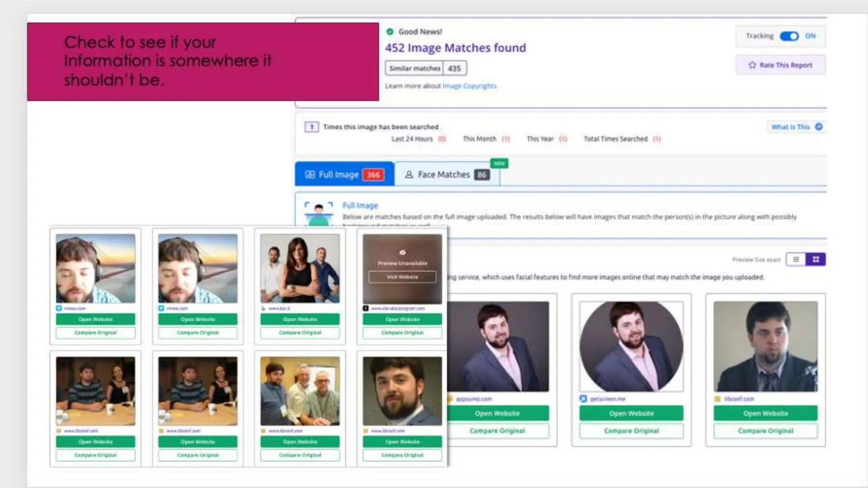Switch preview to grid view icon

point(815,259)
